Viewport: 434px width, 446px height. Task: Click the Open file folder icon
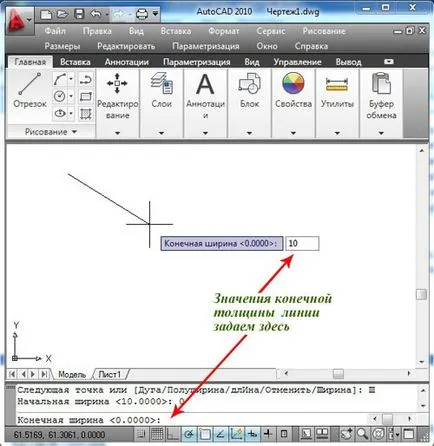tap(62, 14)
